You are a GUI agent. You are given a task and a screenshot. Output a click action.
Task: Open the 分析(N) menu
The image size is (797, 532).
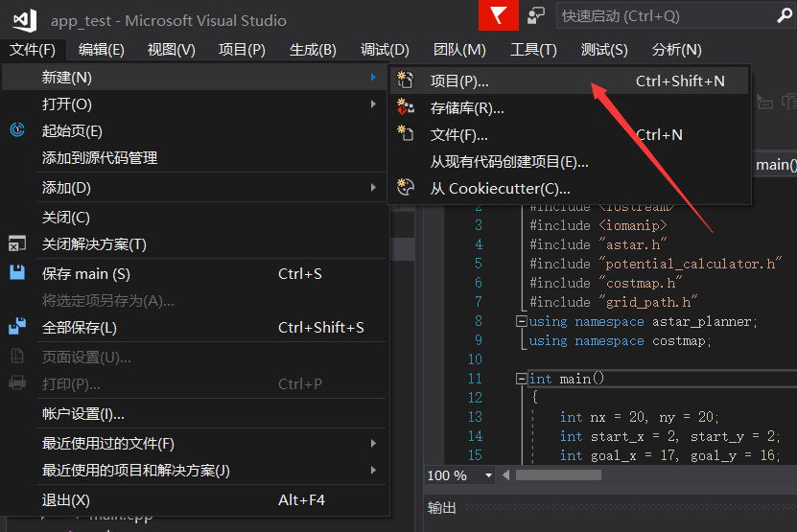click(676, 50)
